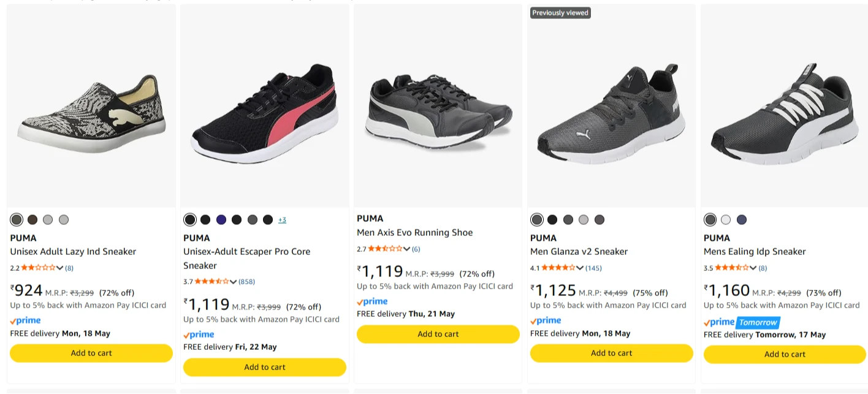The width and height of the screenshot is (868, 394).
Task: Click prime logo under Men Axis Evo Running Shoe
Action: [372, 301]
